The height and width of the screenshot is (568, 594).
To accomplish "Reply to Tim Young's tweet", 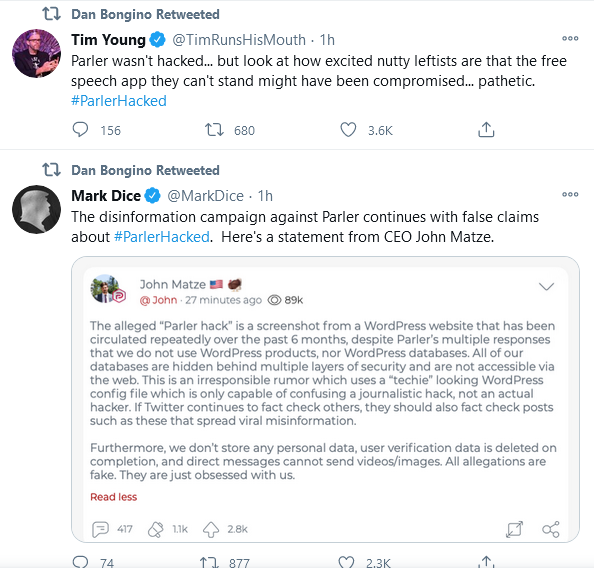I will point(80,130).
